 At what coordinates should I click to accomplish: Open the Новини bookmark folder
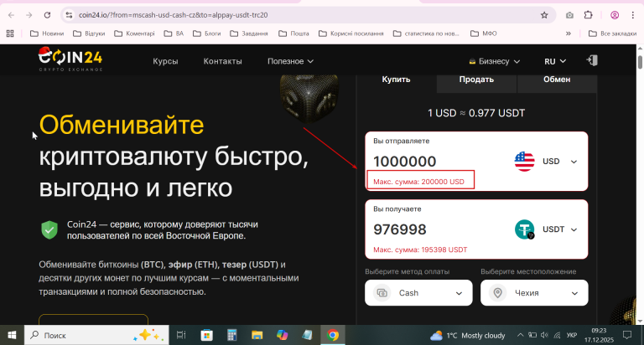click(47, 33)
